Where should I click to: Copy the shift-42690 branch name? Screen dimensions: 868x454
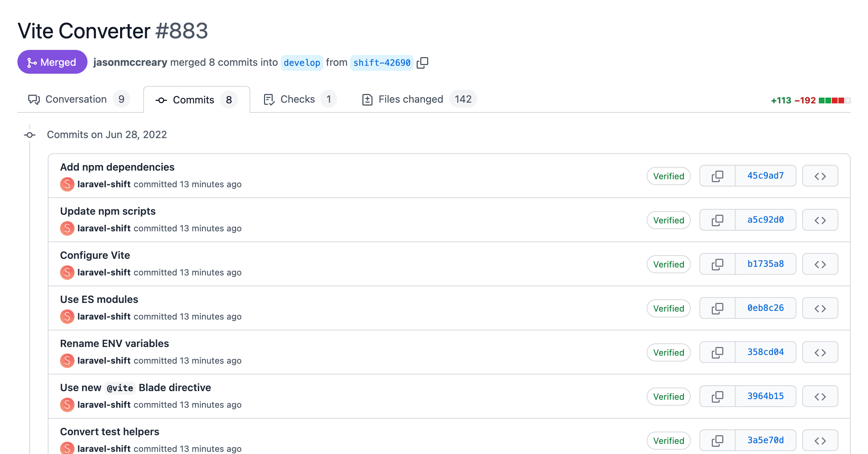click(x=422, y=62)
